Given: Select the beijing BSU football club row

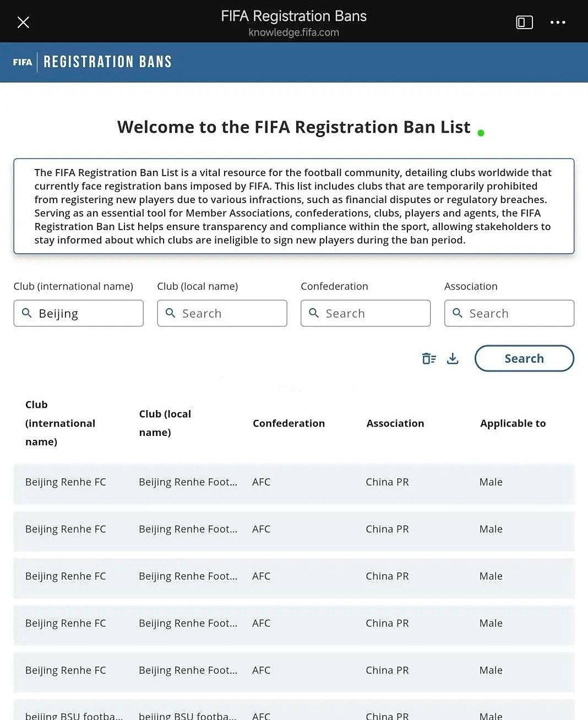Looking at the screenshot, I should [x=294, y=710].
